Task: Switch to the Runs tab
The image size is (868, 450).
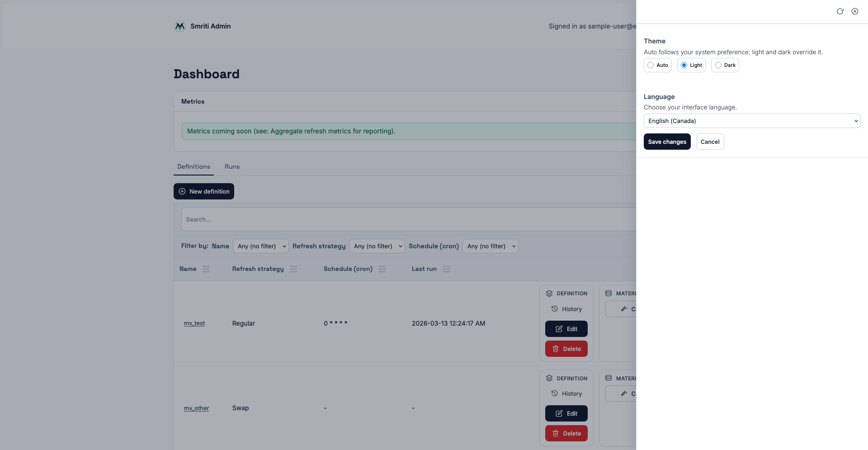Action: [x=232, y=167]
